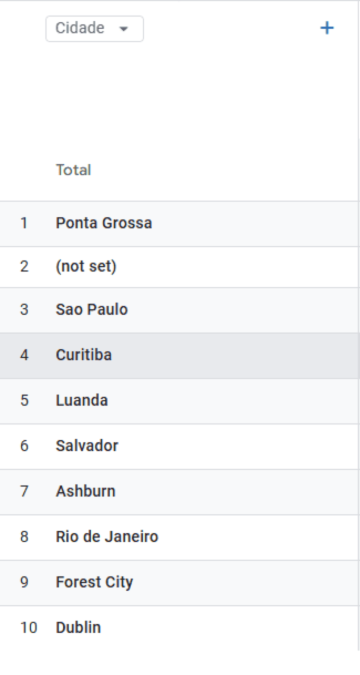The width and height of the screenshot is (360, 675).
Task: Click the Luanda city entry
Action: pos(82,400)
